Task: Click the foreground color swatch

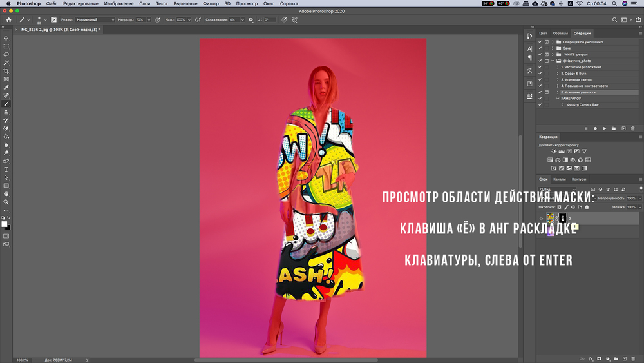Action: pyautogui.click(x=4, y=224)
